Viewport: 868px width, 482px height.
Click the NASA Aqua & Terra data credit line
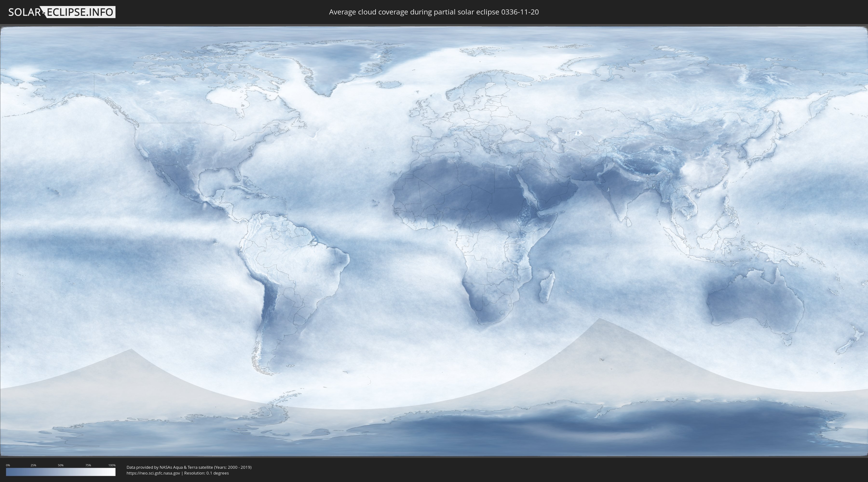click(x=189, y=467)
